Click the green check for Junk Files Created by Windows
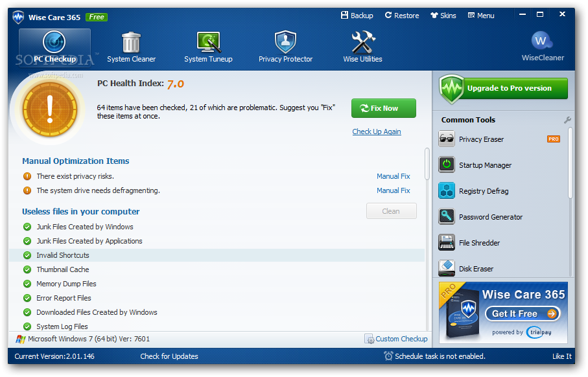 click(27, 227)
